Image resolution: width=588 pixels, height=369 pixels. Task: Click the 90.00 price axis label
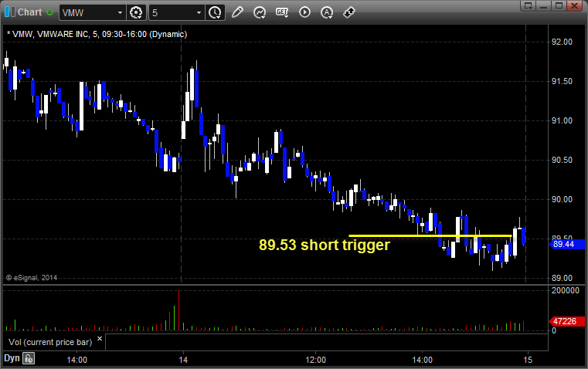point(562,199)
